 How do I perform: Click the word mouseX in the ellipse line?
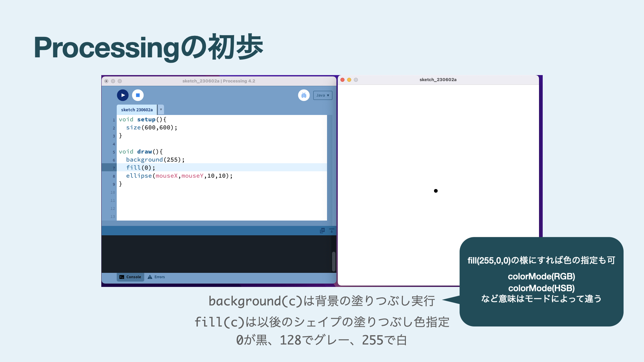click(x=166, y=176)
